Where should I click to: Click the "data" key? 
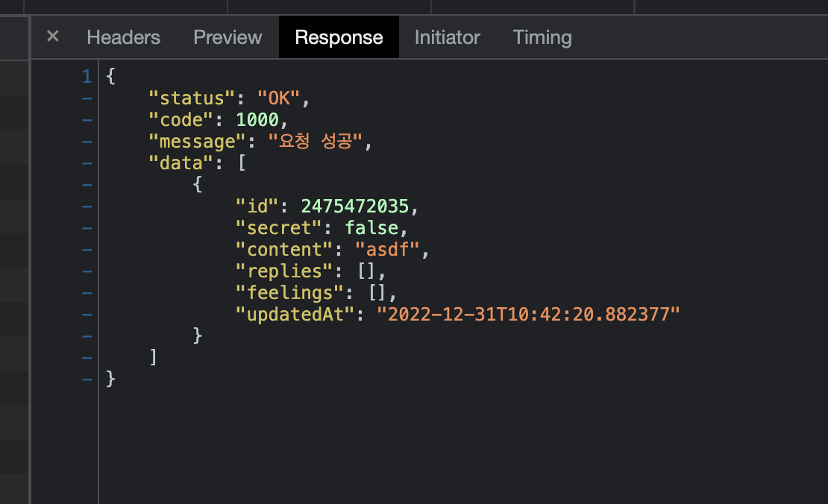click(x=181, y=163)
